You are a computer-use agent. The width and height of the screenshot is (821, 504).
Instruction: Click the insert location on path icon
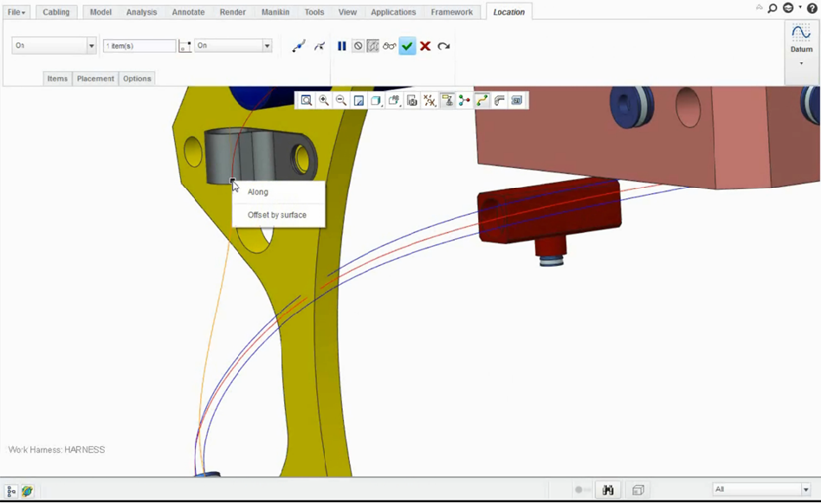coord(320,46)
